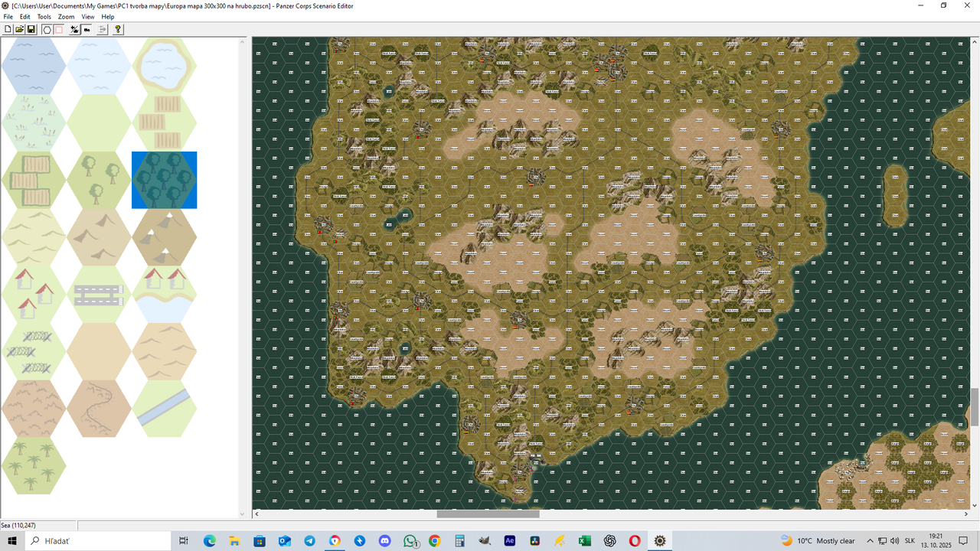This screenshot has height=551, width=980.
Task: Click the New scenario toolbar icon
Action: point(8,29)
